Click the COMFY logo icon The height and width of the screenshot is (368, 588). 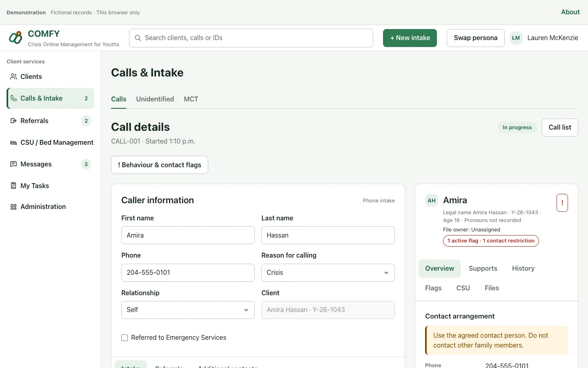click(16, 38)
